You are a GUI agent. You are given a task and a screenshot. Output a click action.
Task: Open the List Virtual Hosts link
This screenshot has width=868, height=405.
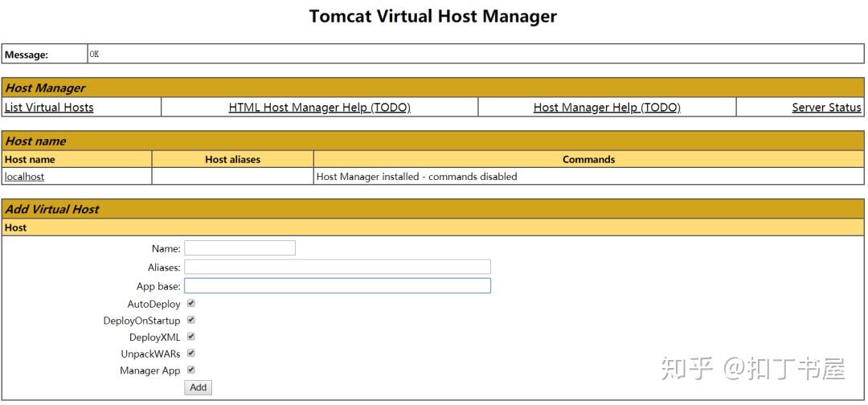pyautogui.click(x=49, y=108)
